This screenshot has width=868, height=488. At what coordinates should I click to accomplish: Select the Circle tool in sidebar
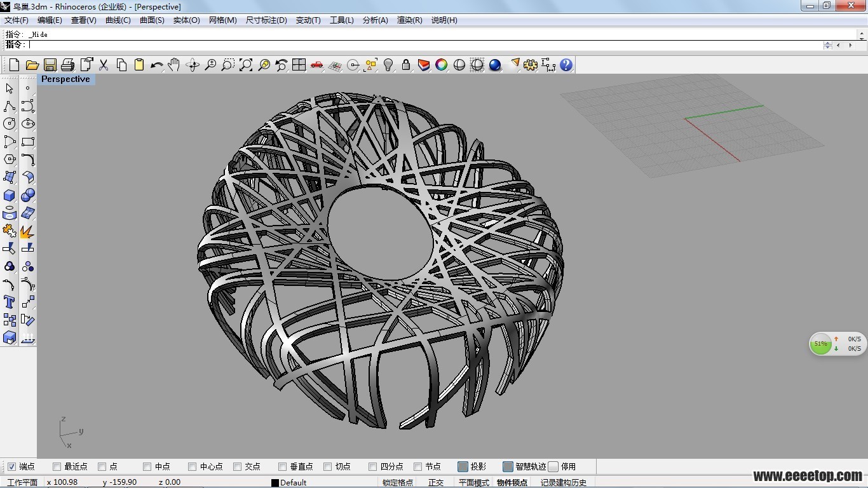10,124
